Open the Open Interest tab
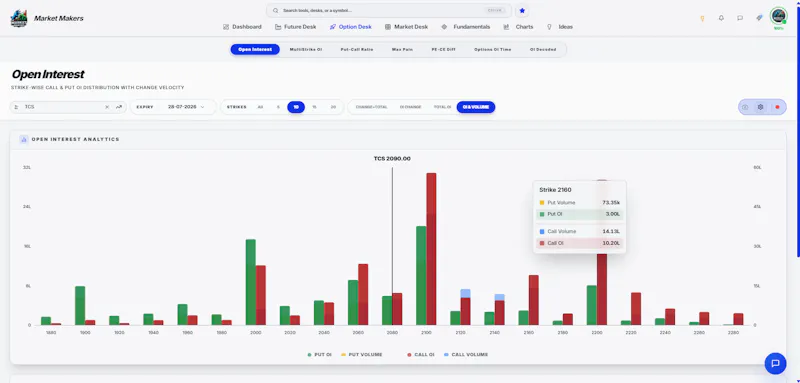The height and width of the screenshot is (383, 800). point(255,49)
